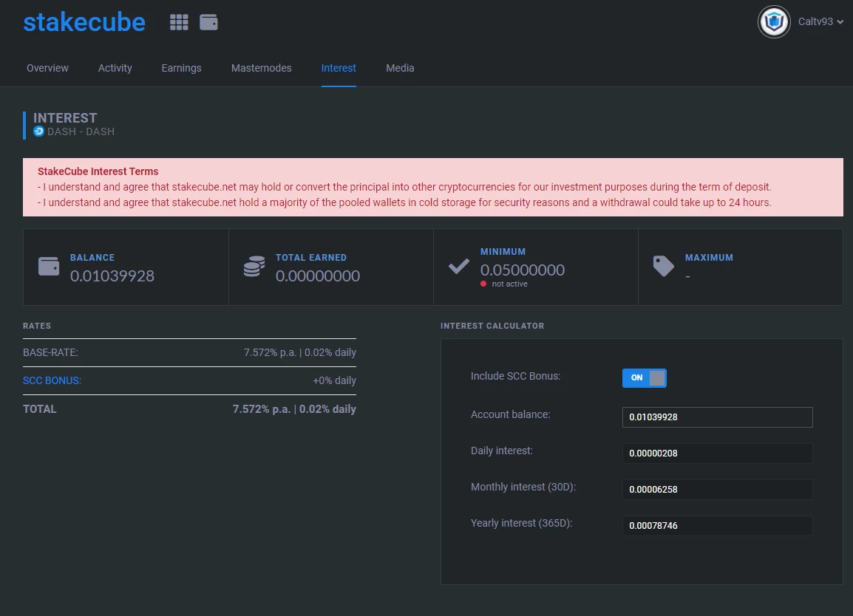This screenshot has height=616, width=853.
Task: Click the minimum value 0.05000000
Action: coord(523,270)
